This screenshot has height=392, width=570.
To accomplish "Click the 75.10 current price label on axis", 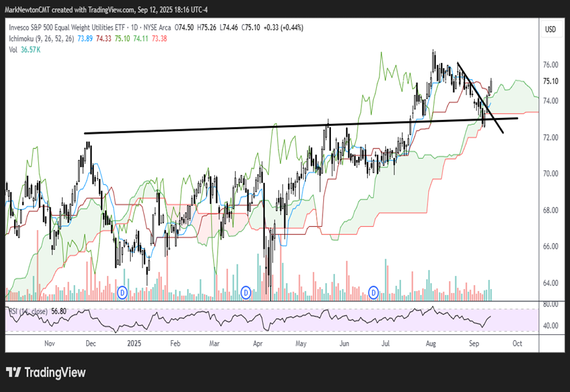I will pyautogui.click(x=551, y=81).
